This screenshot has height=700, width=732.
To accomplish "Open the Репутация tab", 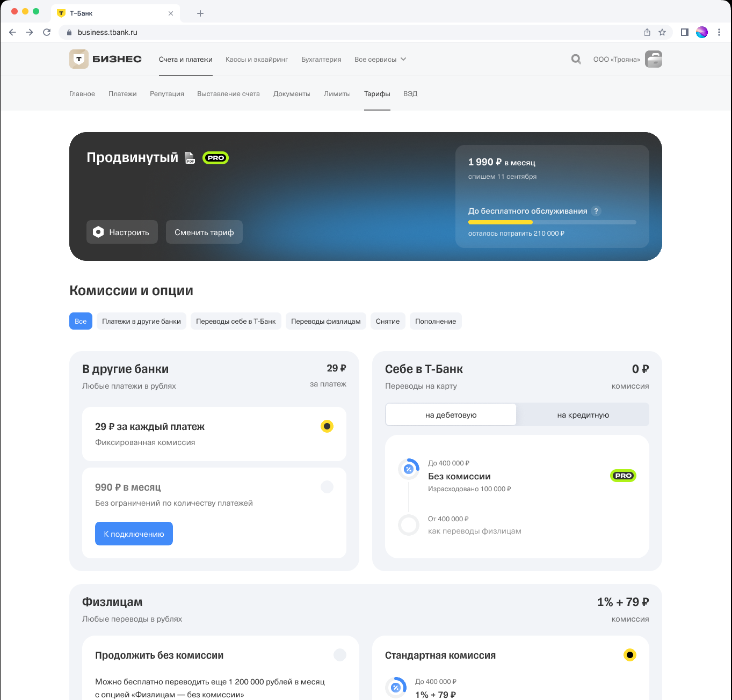I will [167, 94].
